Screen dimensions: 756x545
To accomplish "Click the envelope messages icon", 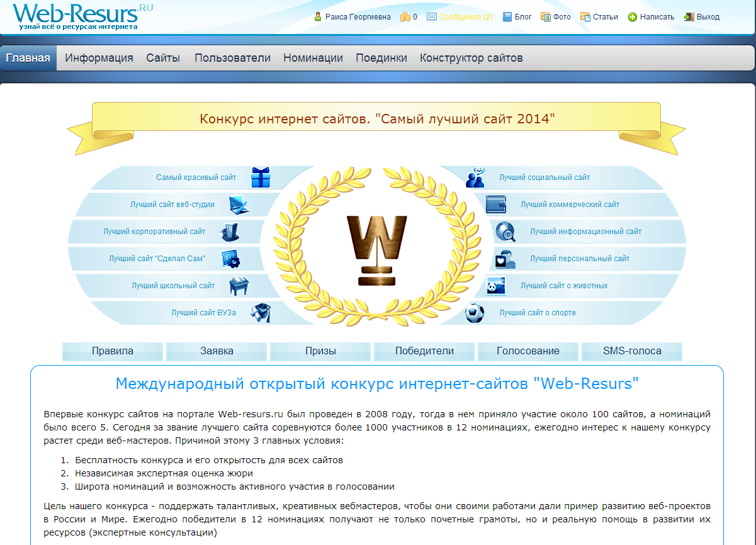I will (x=432, y=17).
